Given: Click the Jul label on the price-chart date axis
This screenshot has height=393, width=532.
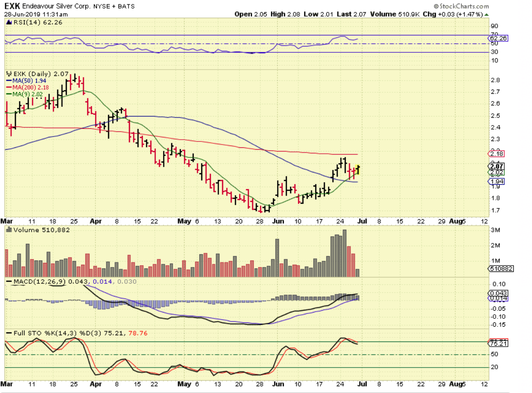Looking at the screenshot, I should tap(363, 221).
